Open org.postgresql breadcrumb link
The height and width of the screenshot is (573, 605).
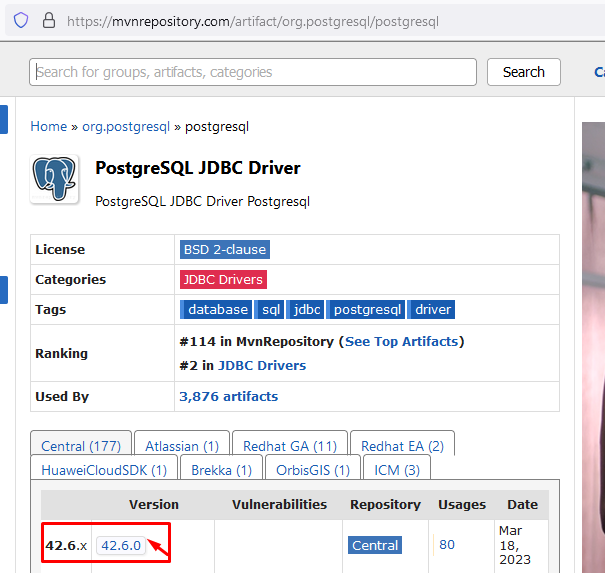(126, 127)
